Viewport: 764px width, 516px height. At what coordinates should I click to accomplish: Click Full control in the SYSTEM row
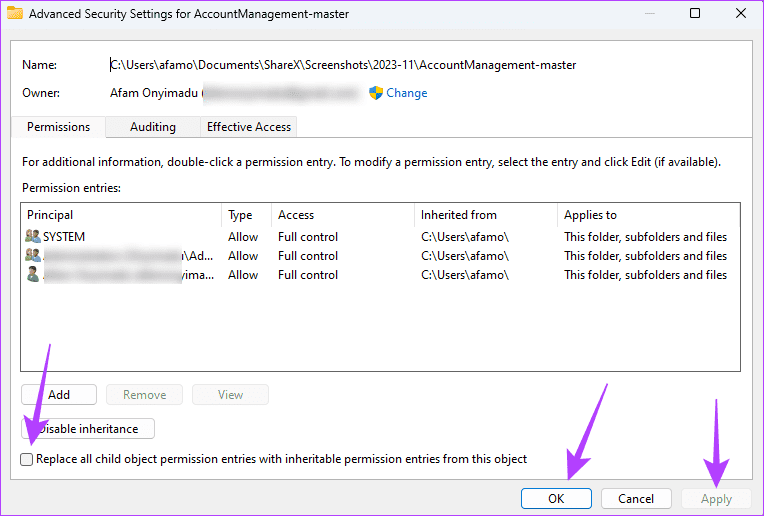(308, 237)
